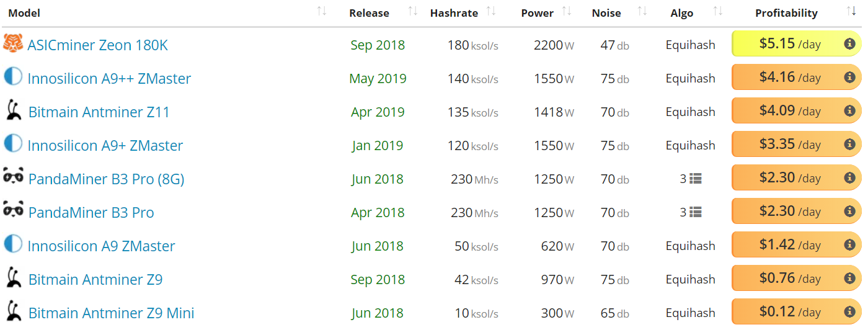Click the Hashrate column header label
This screenshot has height=335, width=868.
[x=454, y=12]
